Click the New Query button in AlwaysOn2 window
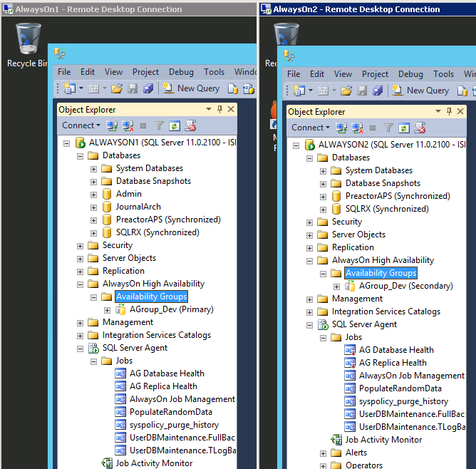The width and height of the screenshot is (476, 469). coord(420,91)
